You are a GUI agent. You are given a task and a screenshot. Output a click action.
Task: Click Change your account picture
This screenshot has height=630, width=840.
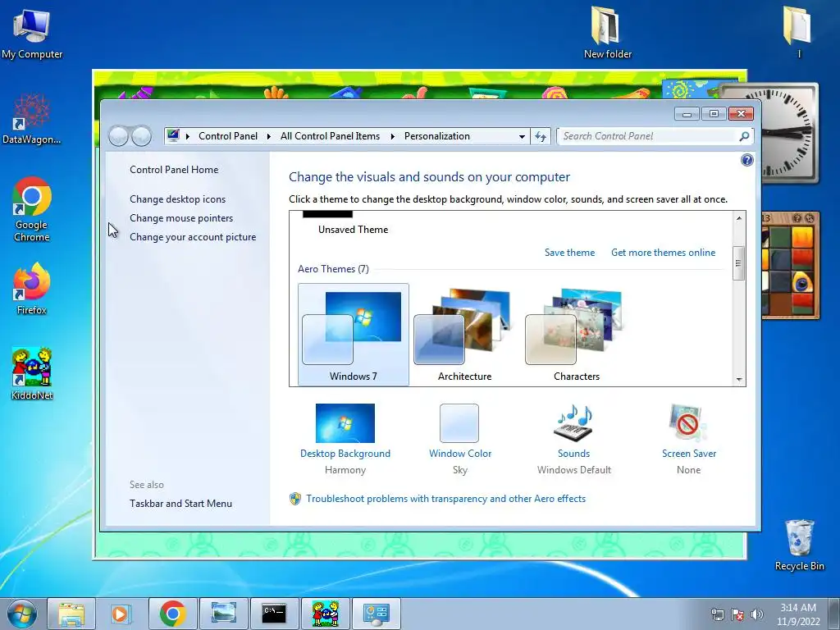193,237
